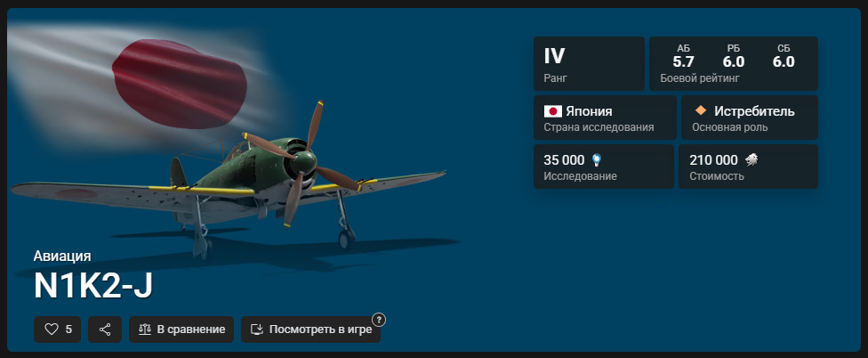Click the view-in-game monitor icon
The image size is (868, 358).
pyautogui.click(x=256, y=330)
